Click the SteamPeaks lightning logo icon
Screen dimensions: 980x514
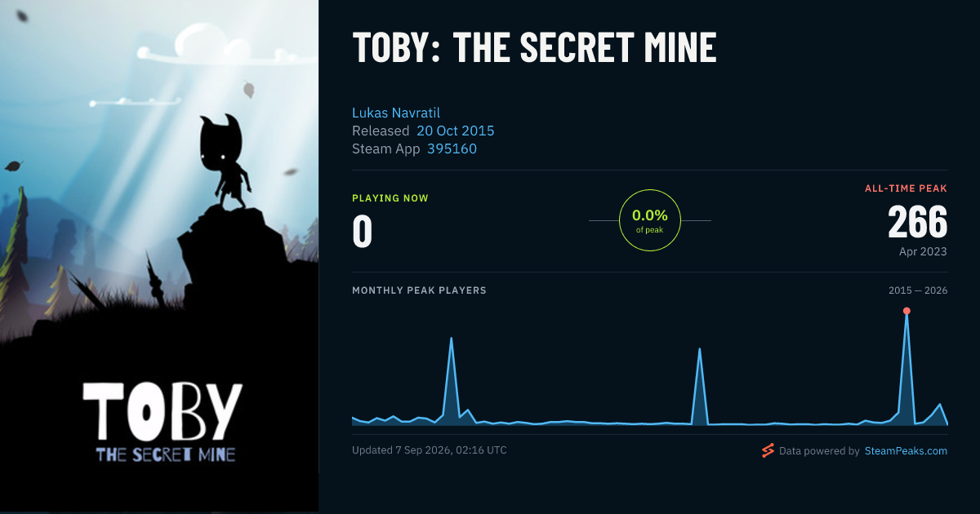click(768, 450)
